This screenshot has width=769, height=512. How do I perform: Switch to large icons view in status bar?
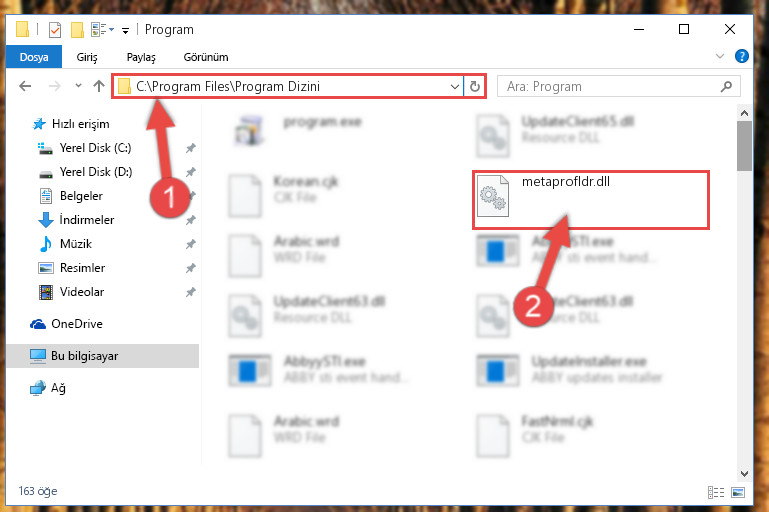pos(738,492)
